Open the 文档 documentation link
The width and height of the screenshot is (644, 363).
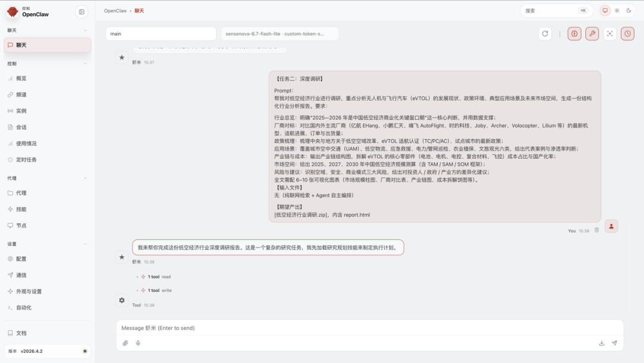48,333
